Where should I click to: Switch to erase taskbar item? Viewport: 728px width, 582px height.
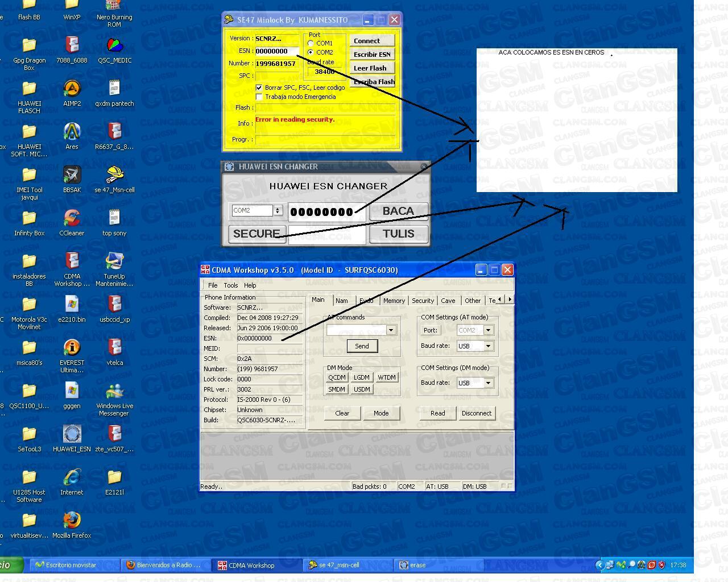click(x=438, y=565)
